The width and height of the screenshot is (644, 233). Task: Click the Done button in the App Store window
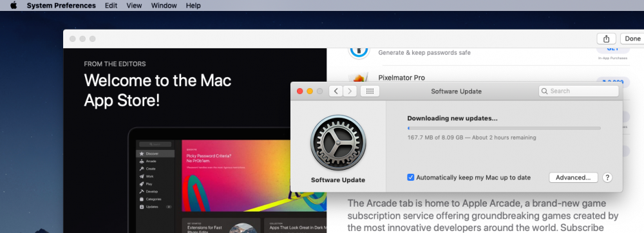pyautogui.click(x=632, y=39)
